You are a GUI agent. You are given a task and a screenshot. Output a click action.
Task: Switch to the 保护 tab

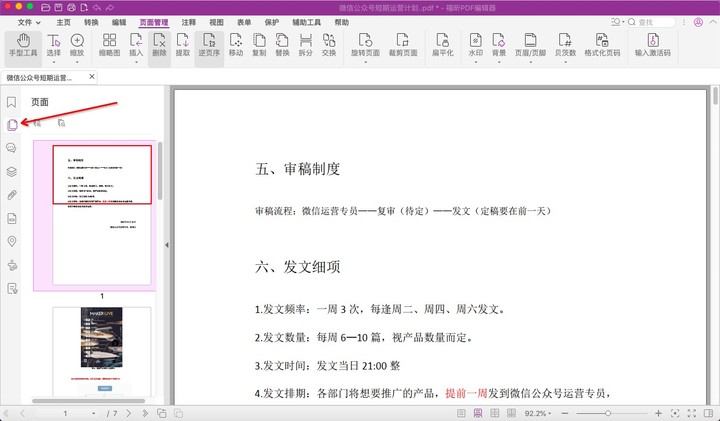pyautogui.click(x=271, y=22)
